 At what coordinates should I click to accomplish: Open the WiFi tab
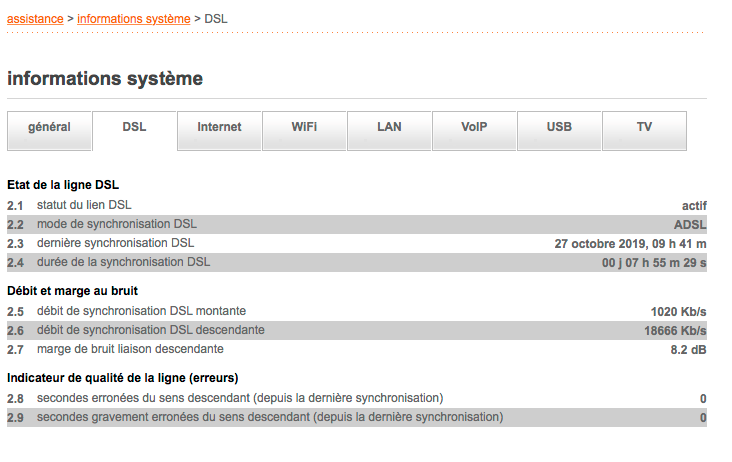[304, 128]
